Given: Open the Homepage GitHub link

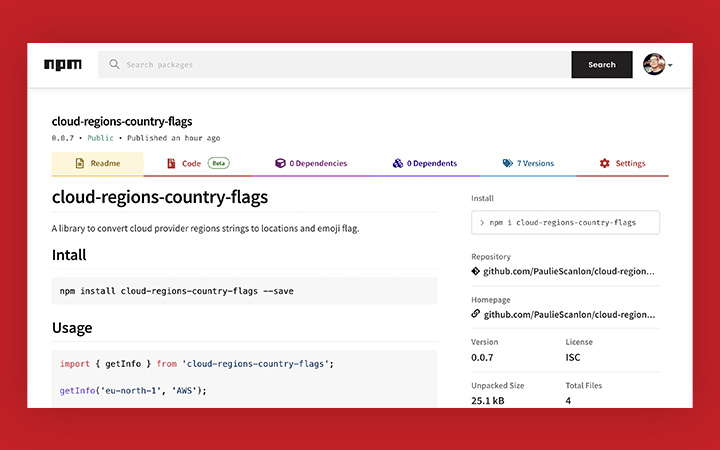Looking at the screenshot, I should coord(569,315).
